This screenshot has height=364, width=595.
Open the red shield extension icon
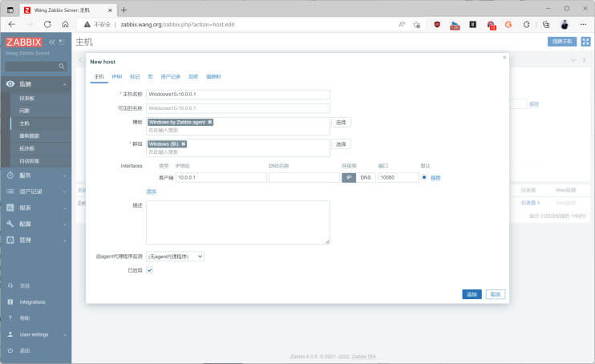click(437, 24)
